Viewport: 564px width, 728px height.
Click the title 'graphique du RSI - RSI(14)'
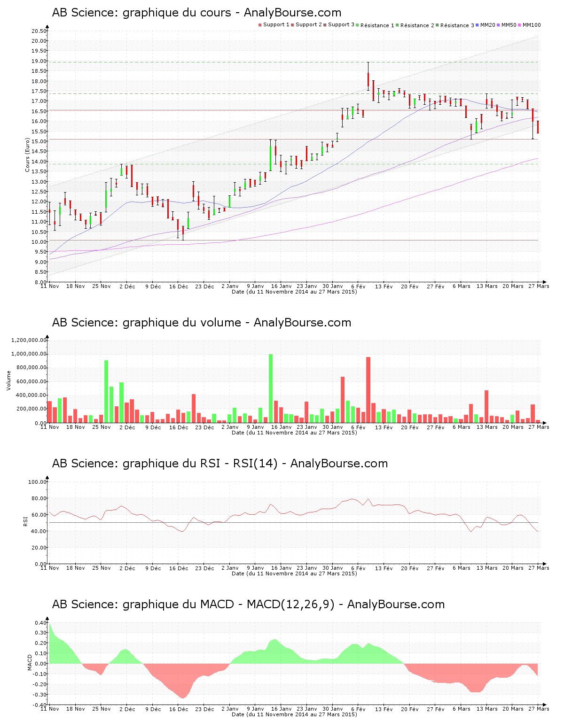click(200, 464)
